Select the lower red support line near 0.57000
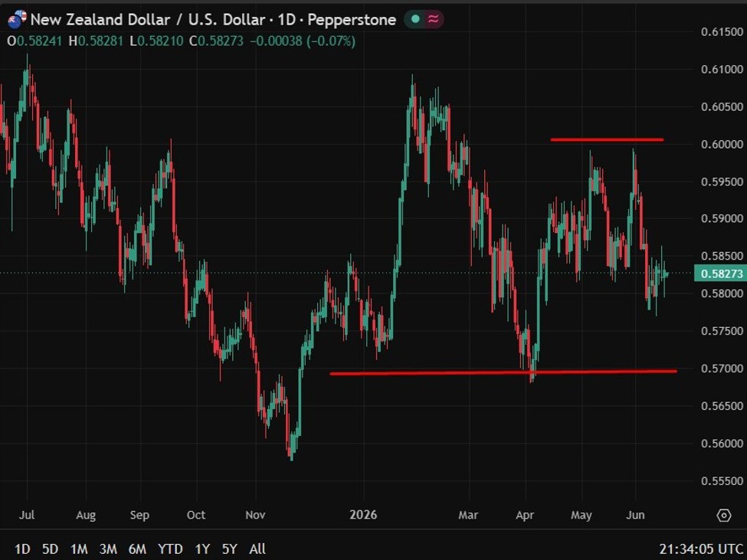The height and width of the screenshot is (560, 747). click(x=503, y=372)
